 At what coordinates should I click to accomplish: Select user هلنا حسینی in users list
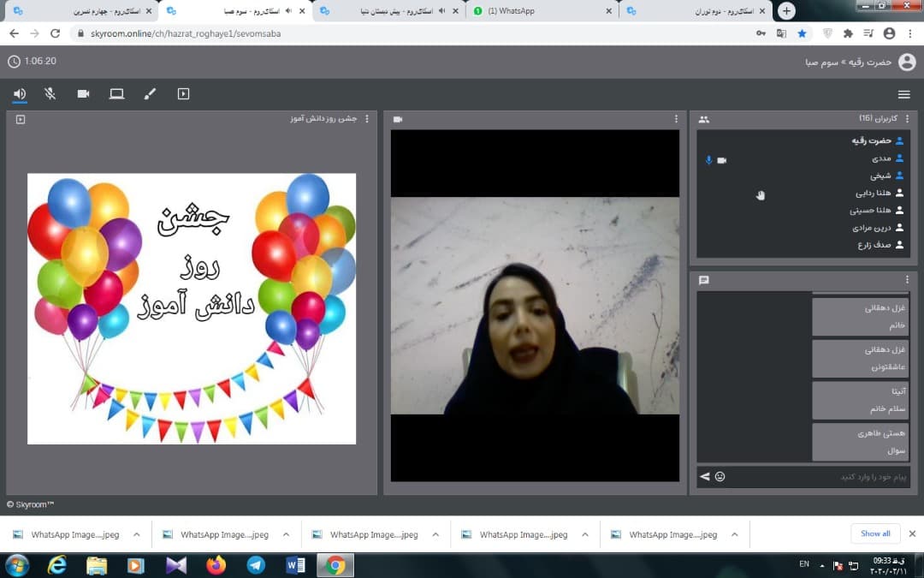[x=871, y=210]
